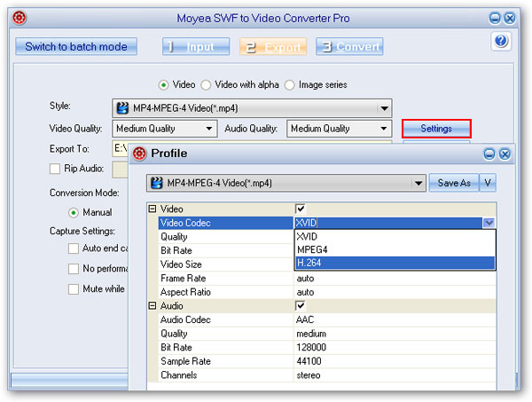Uncheck the Audio section checkbox in Profile
Viewport: 532px width, 402px height.
point(301,305)
